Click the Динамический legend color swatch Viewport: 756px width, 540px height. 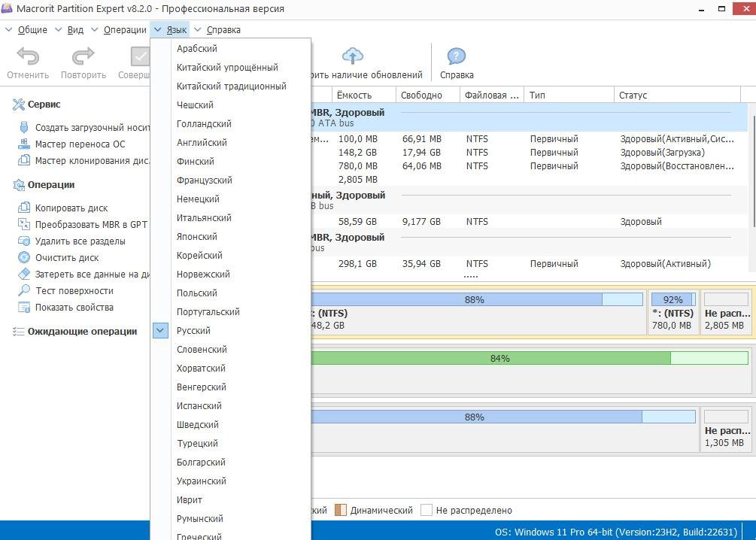click(x=341, y=510)
